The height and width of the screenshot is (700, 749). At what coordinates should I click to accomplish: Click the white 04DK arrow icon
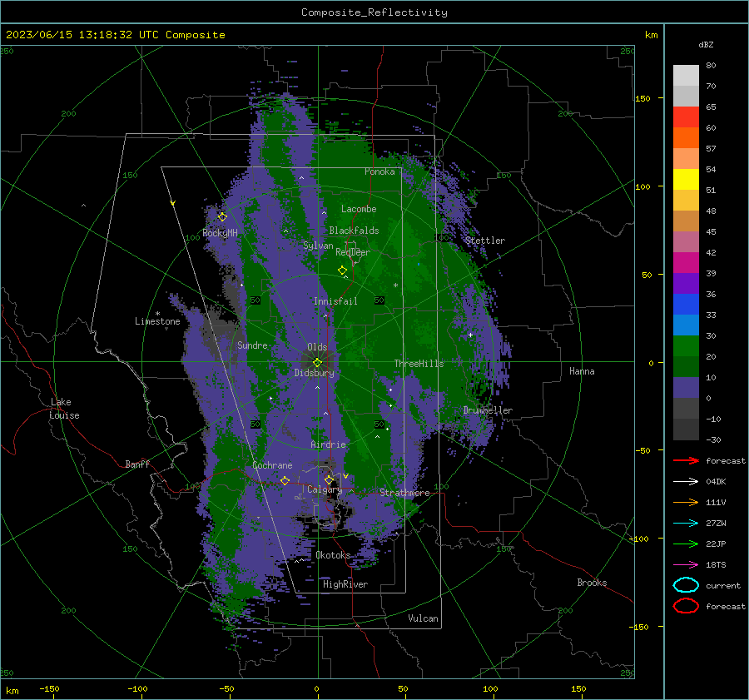coord(686,481)
